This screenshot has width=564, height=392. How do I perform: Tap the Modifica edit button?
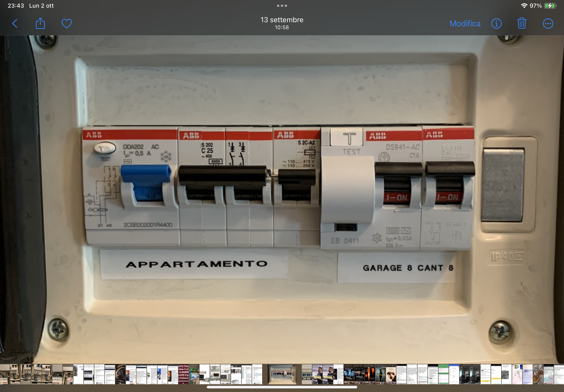coord(465,24)
